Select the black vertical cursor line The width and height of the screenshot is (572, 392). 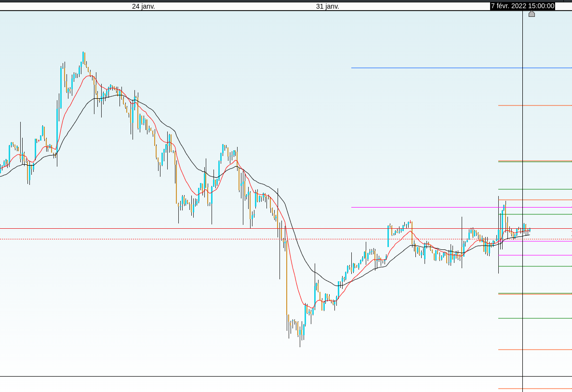pos(523,200)
